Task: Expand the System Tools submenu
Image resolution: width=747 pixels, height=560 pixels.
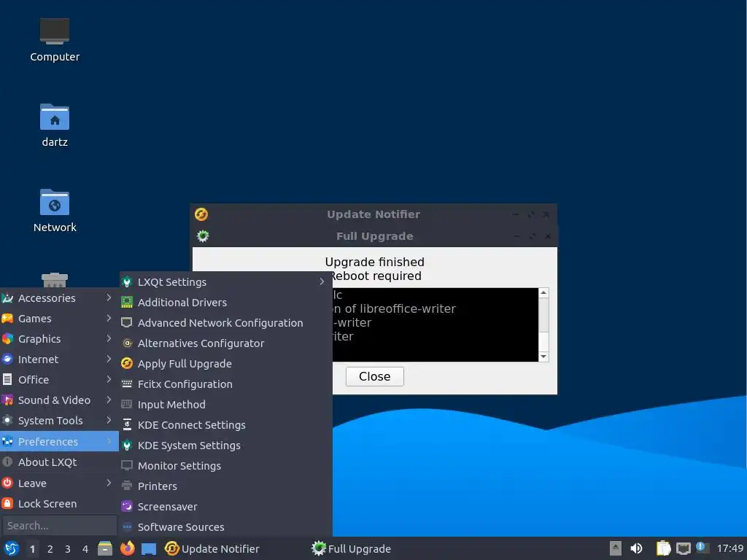Action: 59,421
